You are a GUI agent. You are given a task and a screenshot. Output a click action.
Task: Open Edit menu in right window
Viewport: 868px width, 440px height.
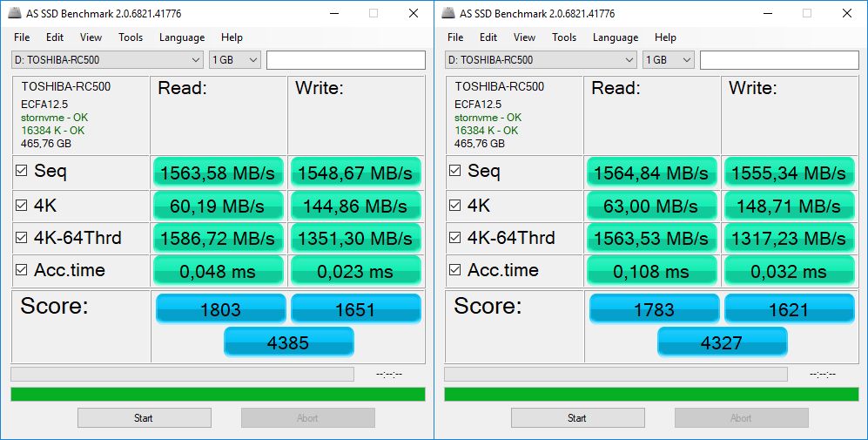pyautogui.click(x=488, y=37)
